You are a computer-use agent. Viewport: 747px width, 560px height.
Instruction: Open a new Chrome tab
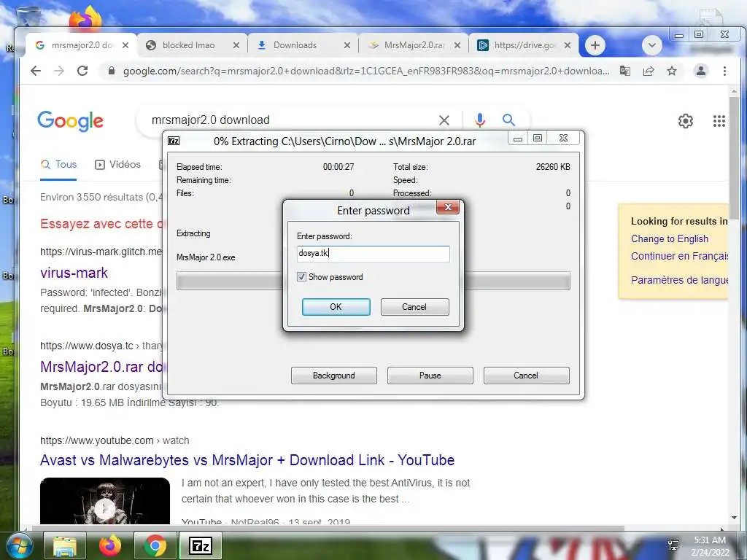tap(595, 45)
